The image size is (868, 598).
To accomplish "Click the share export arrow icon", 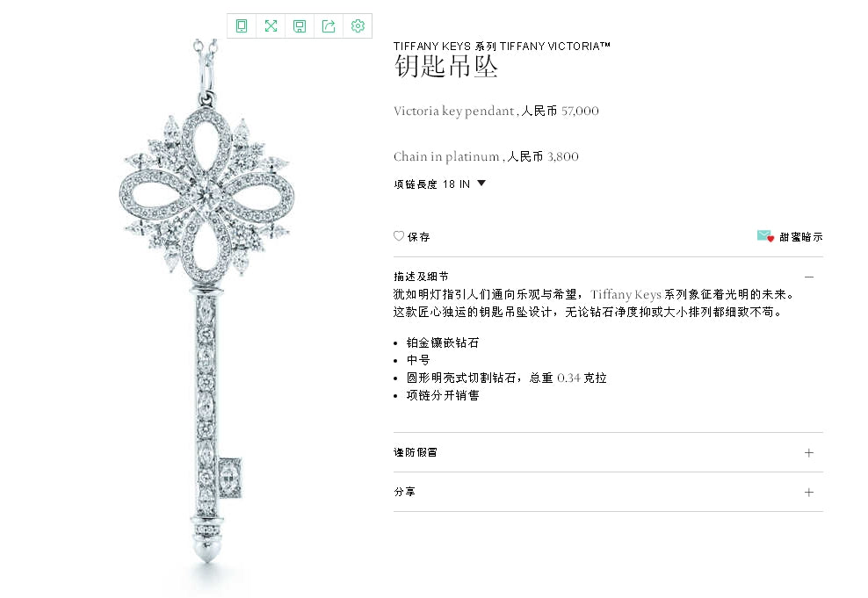I will (x=329, y=26).
